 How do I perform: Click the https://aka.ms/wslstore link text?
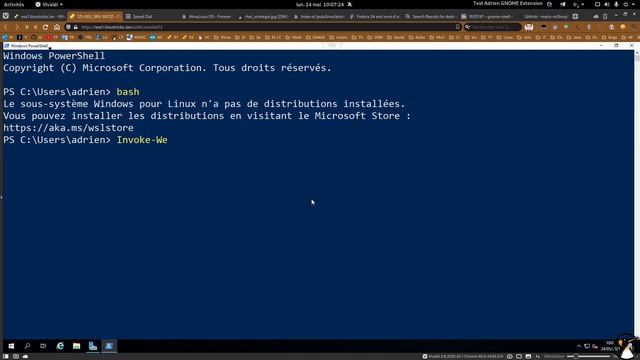(68, 128)
